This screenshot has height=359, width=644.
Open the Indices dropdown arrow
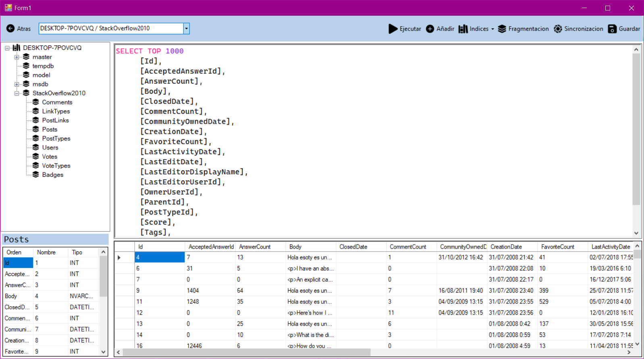[x=492, y=29]
